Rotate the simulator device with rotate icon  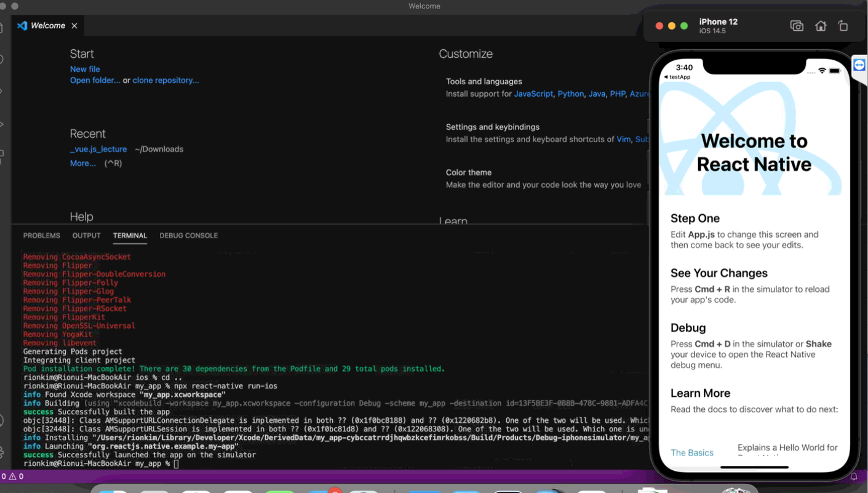(843, 26)
